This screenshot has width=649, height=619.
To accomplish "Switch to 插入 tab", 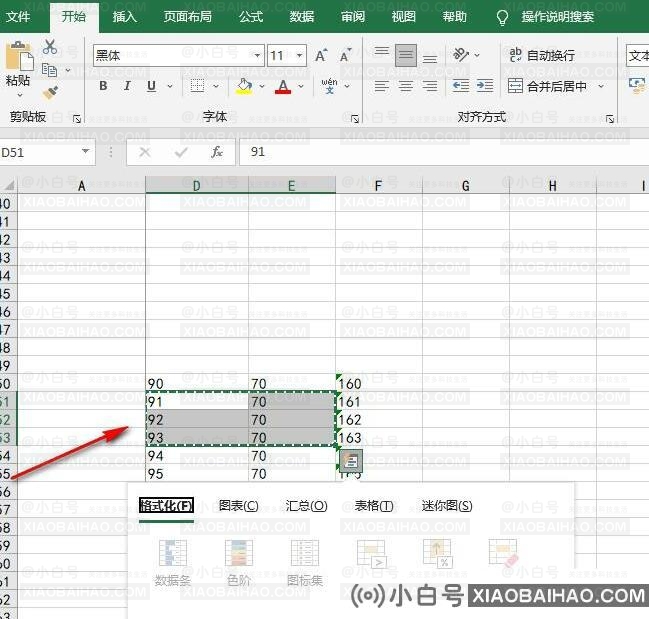I will pos(125,17).
